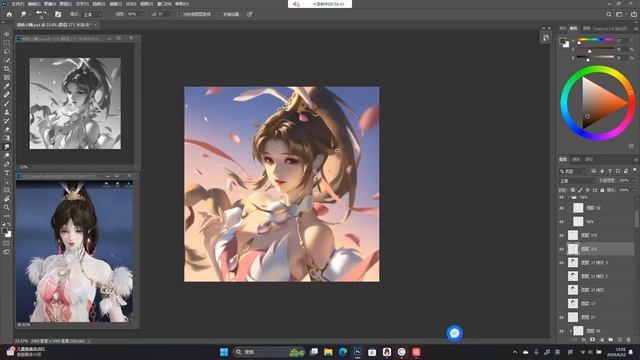
Task: Select the Move tool
Action: click(x=7, y=34)
